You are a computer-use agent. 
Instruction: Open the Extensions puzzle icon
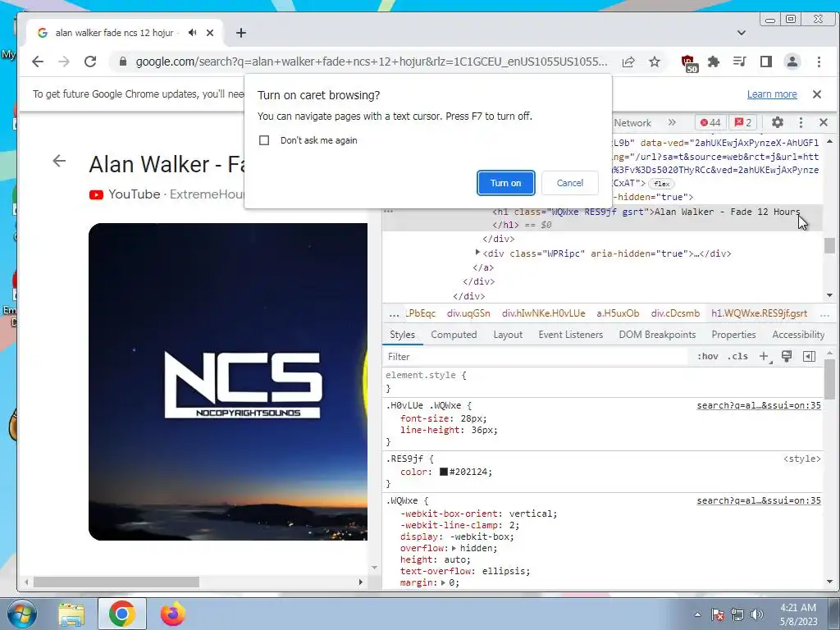713,62
